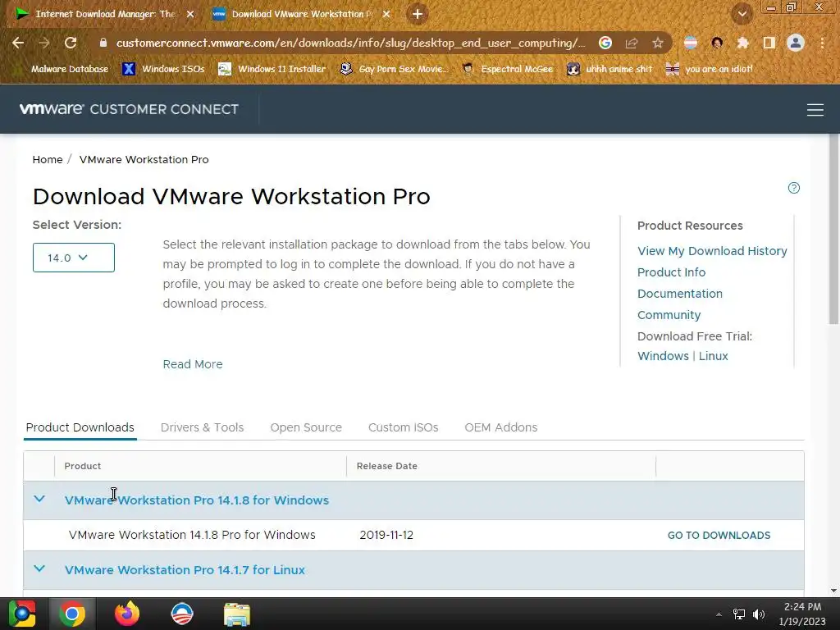Toggle the browser side panel icon
Image resolution: width=840 pixels, height=630 pixels.
[x=769, y=43]
